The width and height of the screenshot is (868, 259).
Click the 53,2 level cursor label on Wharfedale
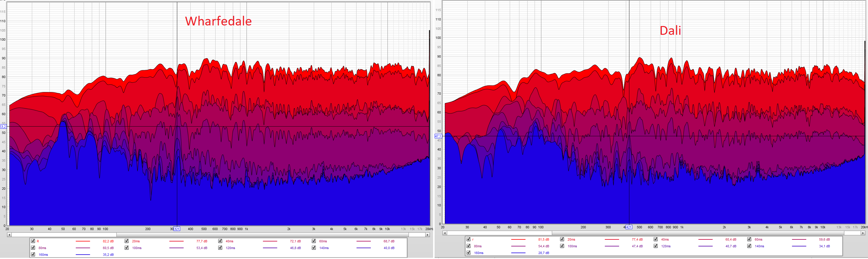(3, 127)
